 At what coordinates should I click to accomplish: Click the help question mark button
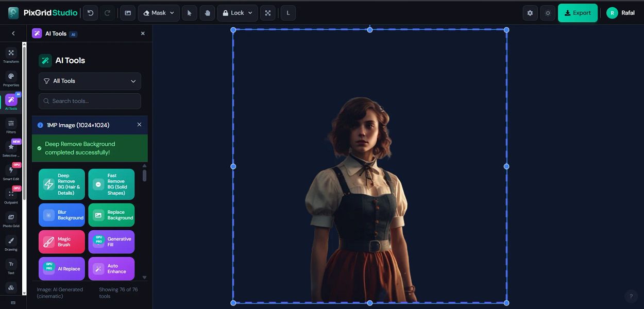631,296
